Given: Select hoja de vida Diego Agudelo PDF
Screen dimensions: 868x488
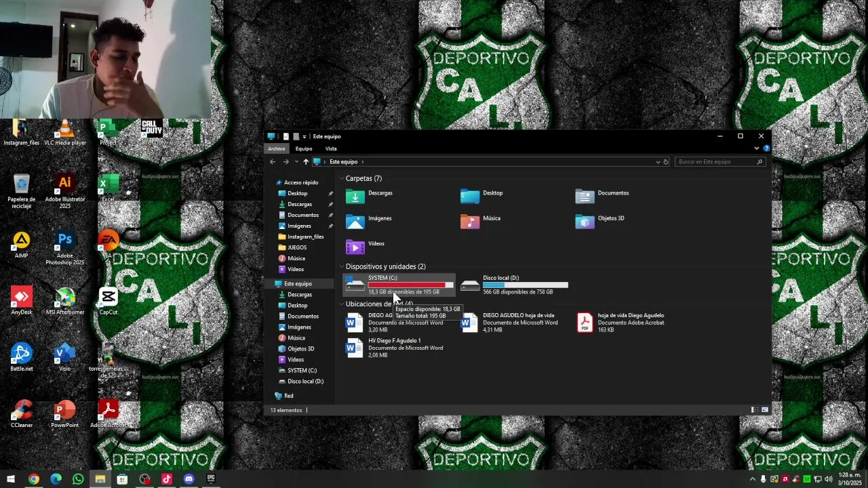Looking at the screenshot, I should (620, 323).
